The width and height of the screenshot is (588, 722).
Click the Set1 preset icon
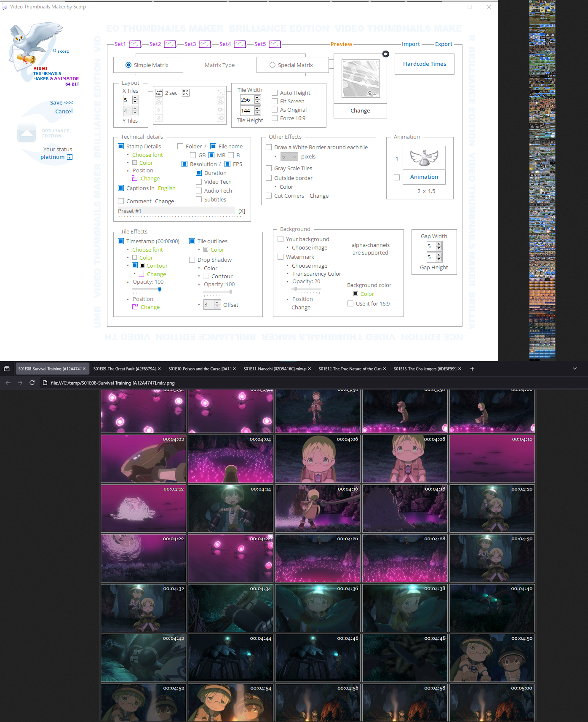[x=135, y=44]
